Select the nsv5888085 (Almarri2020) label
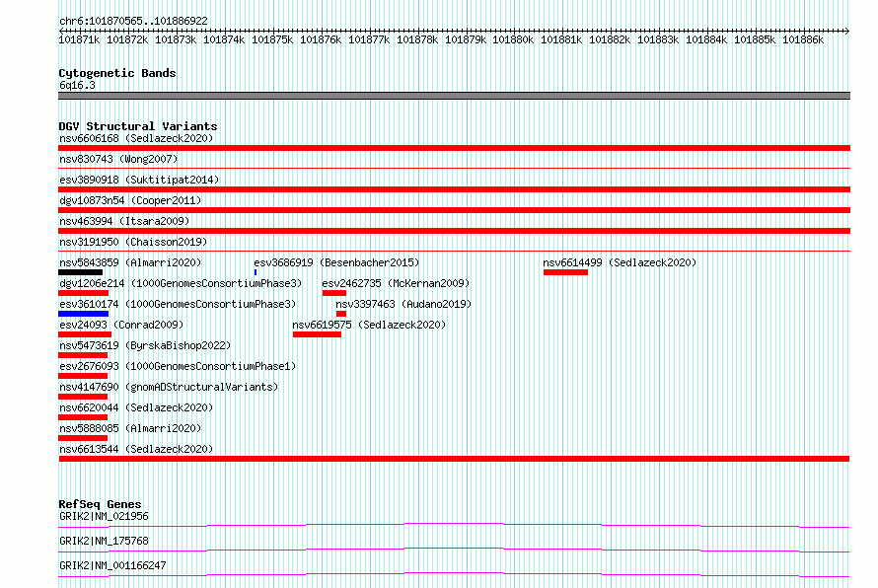878x588 pixels. pyautogui.click(x=130, y=428)
